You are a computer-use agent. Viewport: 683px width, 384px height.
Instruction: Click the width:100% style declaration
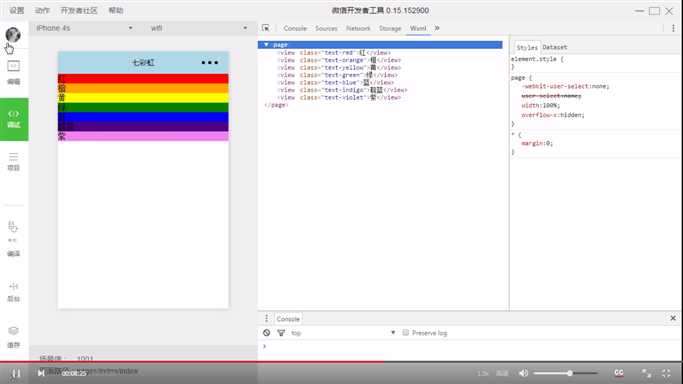pyautogui.click(x=541, y=105)
